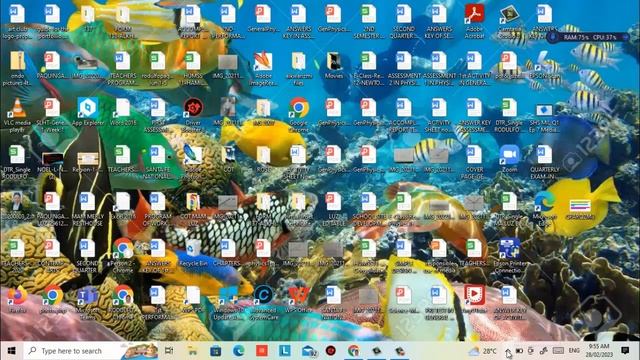Open the Person 2 - Chrome shortcut
The height and width of the screenshot is (360, 640).
[122, 256]
